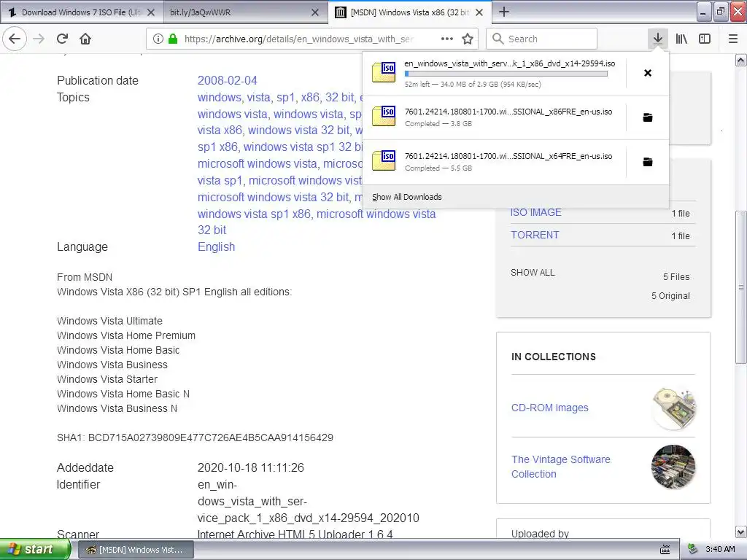Screen dimensions: 747x560
Task: Open the English language link
Action: coord(216,246)
